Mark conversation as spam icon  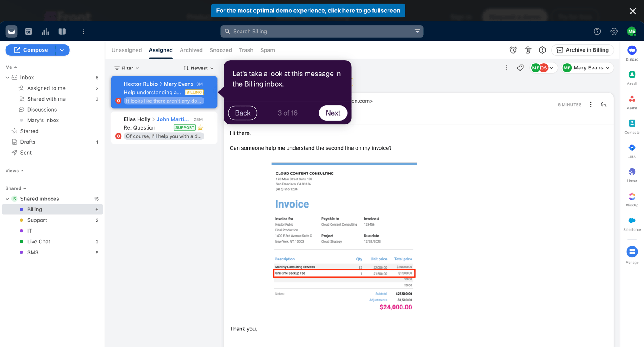(x=542, y=50)
